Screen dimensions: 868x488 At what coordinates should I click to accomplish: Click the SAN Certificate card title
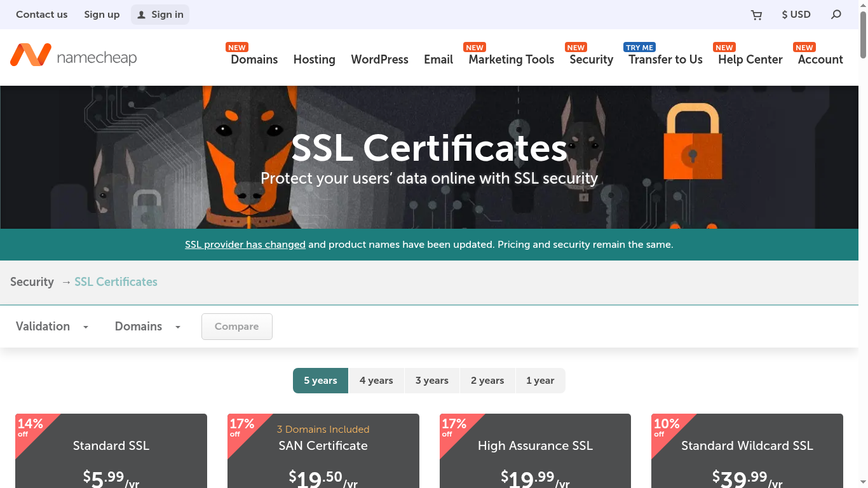point(323,445)
